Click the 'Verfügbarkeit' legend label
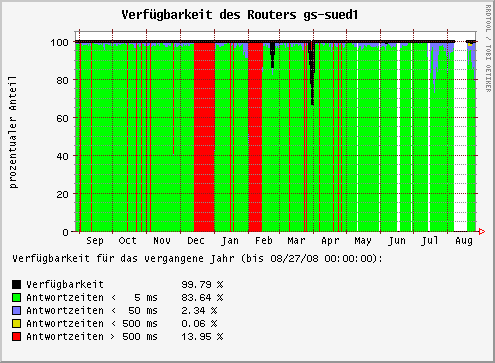Screen dimensions: 495x363 [x=65, y=285]
